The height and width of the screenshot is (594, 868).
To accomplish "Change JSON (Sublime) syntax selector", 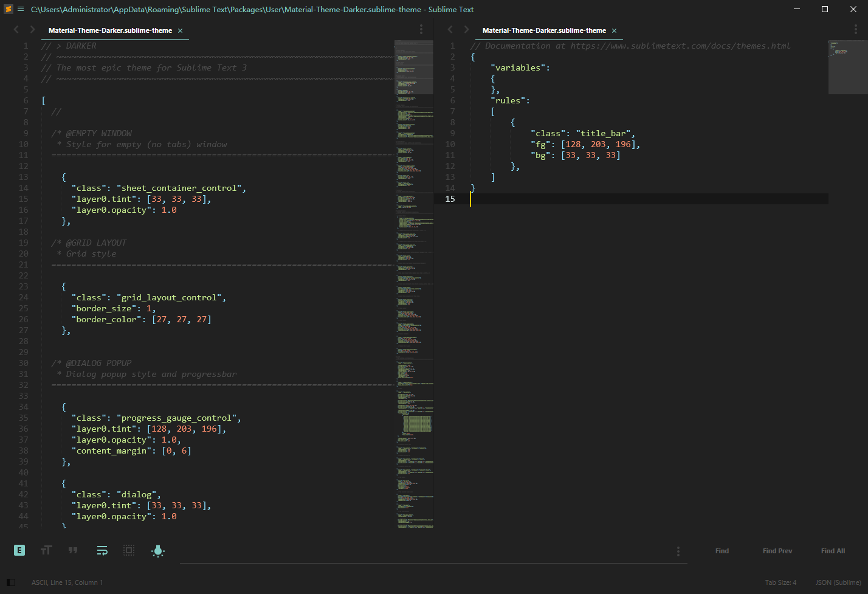I will [x=838, y=582].
